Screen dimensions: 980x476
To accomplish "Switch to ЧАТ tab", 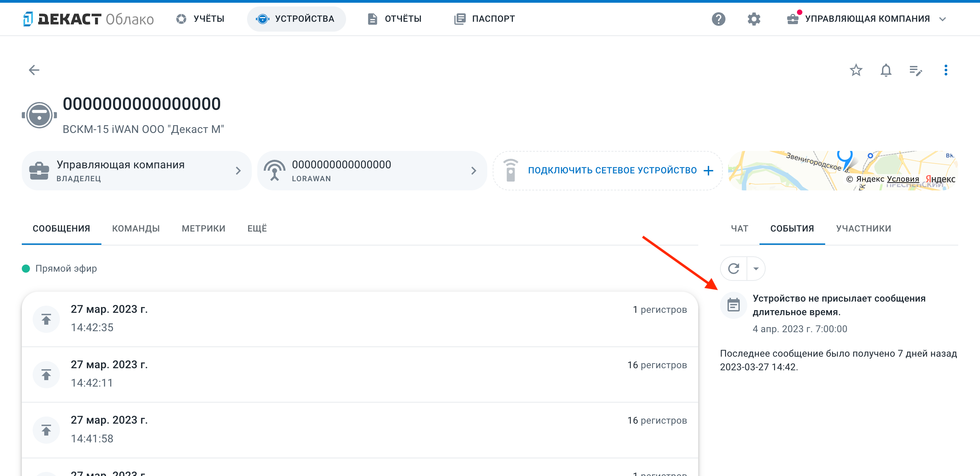I will [x=739, y=228].
